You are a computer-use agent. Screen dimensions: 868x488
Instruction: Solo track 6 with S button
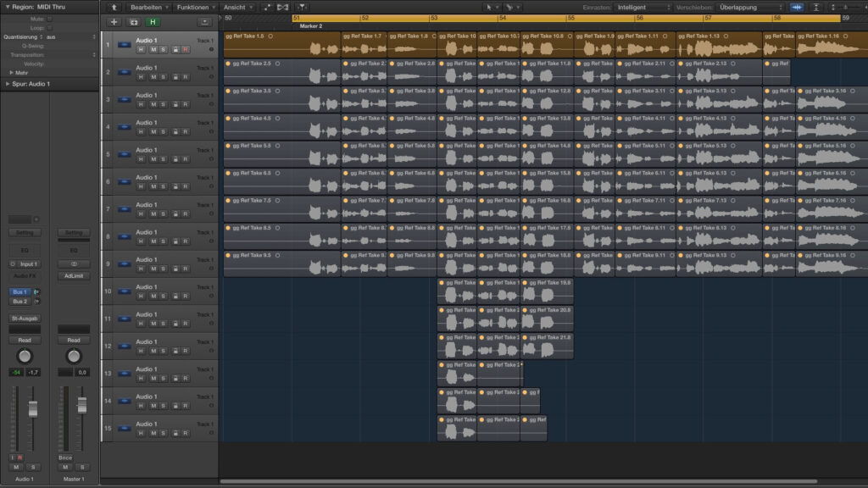pyautogui.click(x=163, y=187)
